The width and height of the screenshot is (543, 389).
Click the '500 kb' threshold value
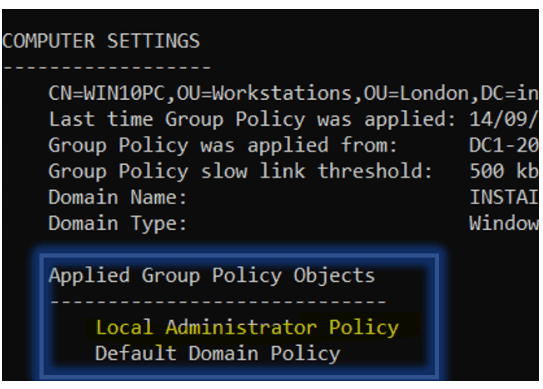pos(504,171)
